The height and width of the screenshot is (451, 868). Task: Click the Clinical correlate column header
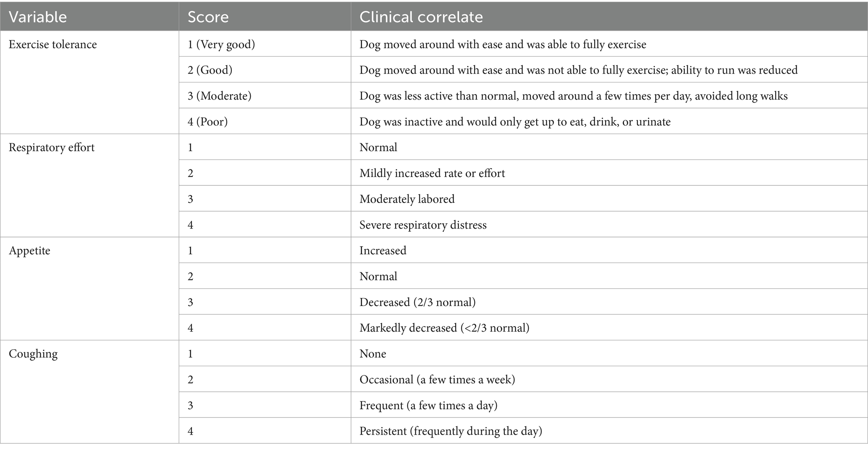click(x=421, y=17)
